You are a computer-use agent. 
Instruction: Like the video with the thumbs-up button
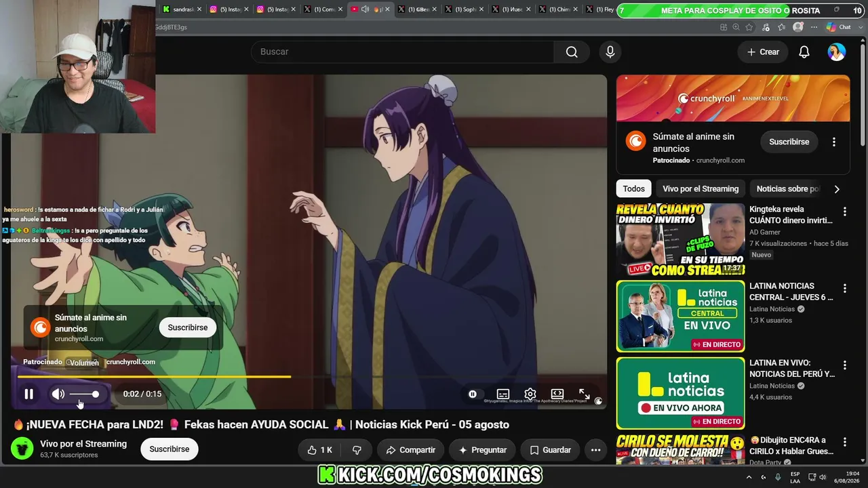(x=320, y=450)
